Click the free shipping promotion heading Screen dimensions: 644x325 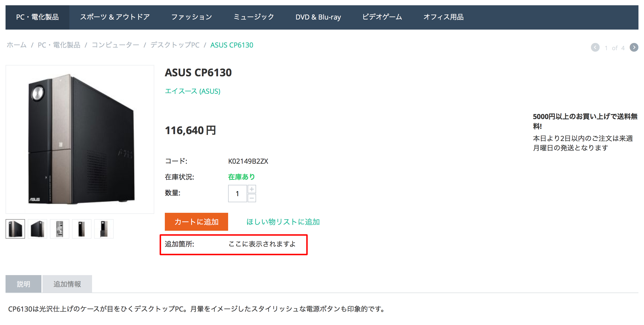coord(585,121)
